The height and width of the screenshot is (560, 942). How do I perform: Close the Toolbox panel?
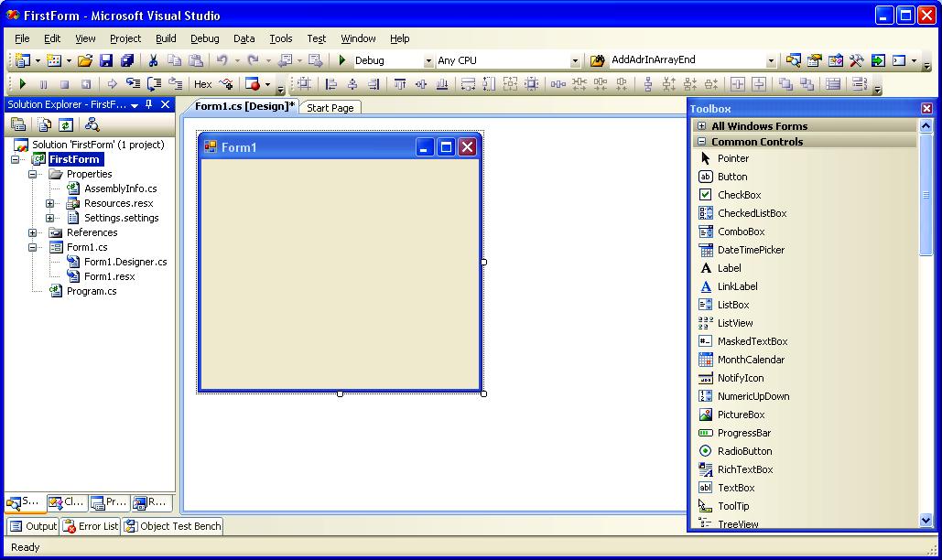pyautogui.click(x=926, y=109)
